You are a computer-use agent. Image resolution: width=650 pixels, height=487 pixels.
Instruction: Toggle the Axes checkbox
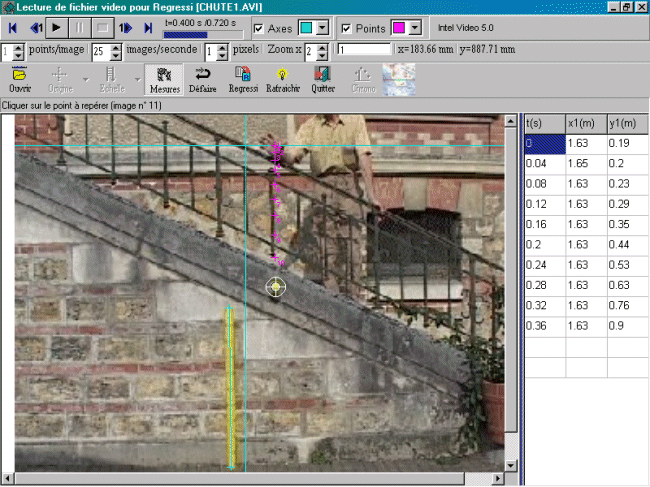[259, 28]
